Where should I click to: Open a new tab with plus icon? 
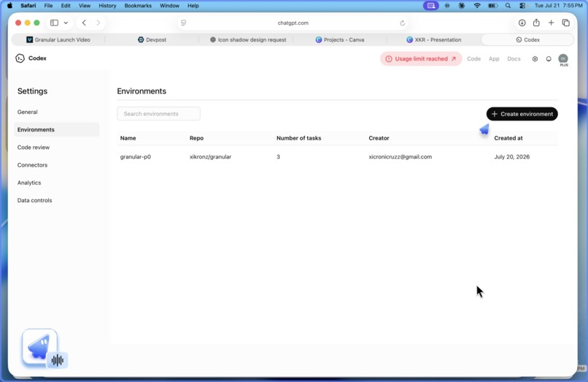(x=551, y=23)
